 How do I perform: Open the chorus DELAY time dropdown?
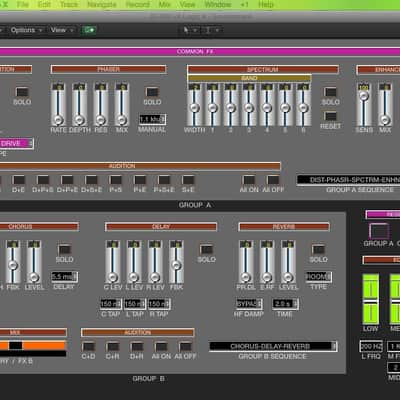65,277
